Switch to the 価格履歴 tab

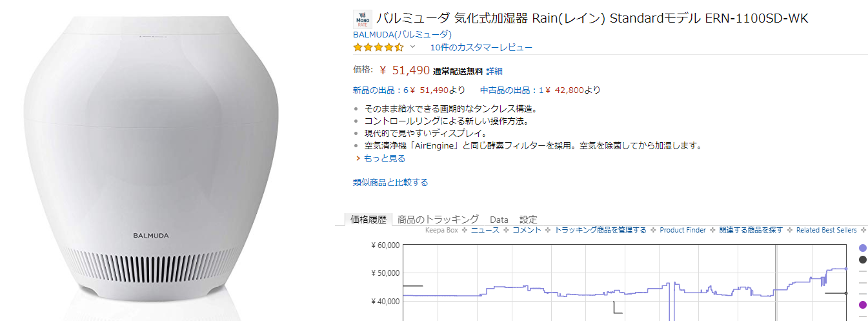(x=368, y=219)
